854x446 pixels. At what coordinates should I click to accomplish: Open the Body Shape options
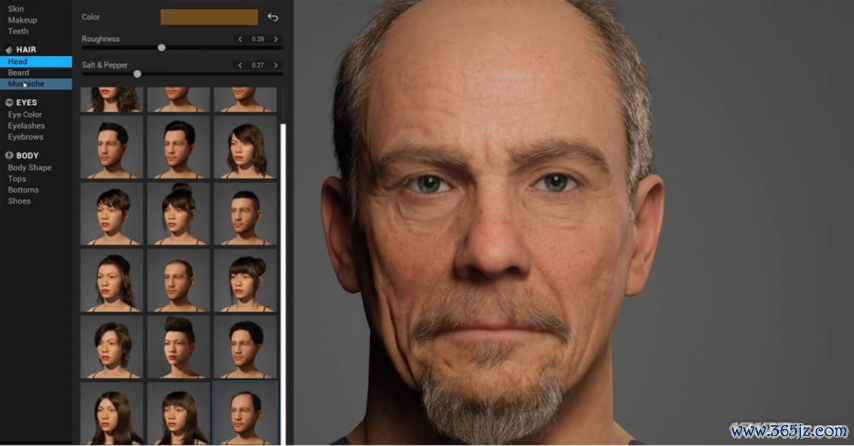[29, 168]
